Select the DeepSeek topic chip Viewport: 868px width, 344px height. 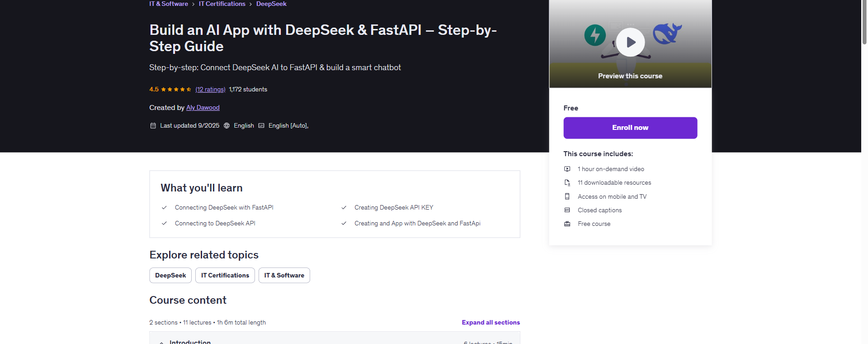tap(170, 275)
